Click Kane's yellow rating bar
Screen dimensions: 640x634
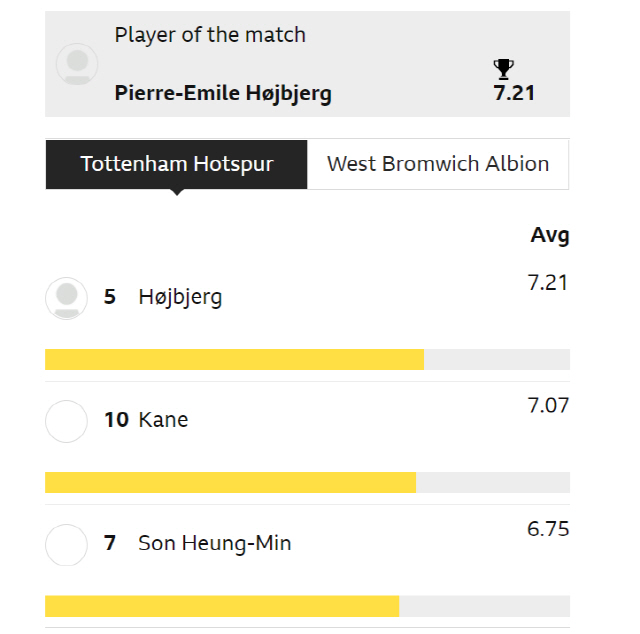click(x=231, y=482)
